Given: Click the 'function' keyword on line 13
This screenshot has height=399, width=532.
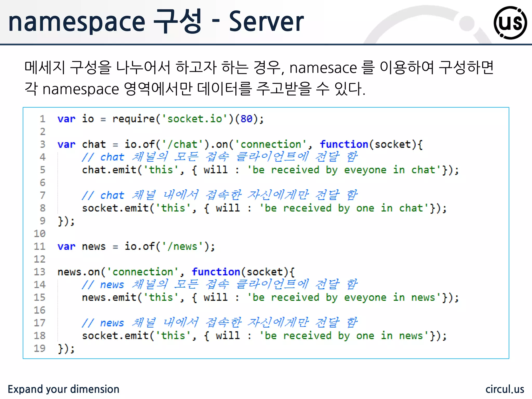Looking at the screenshot, I should [x=216, y=272].
